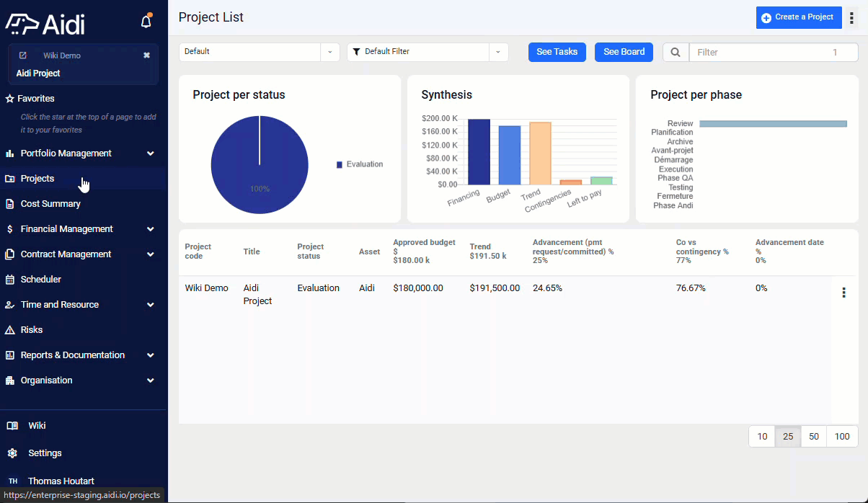The height and width of the screenshot is (503, 868).
Task: Click the Projects folder icon
Action: tap(10, 179)
